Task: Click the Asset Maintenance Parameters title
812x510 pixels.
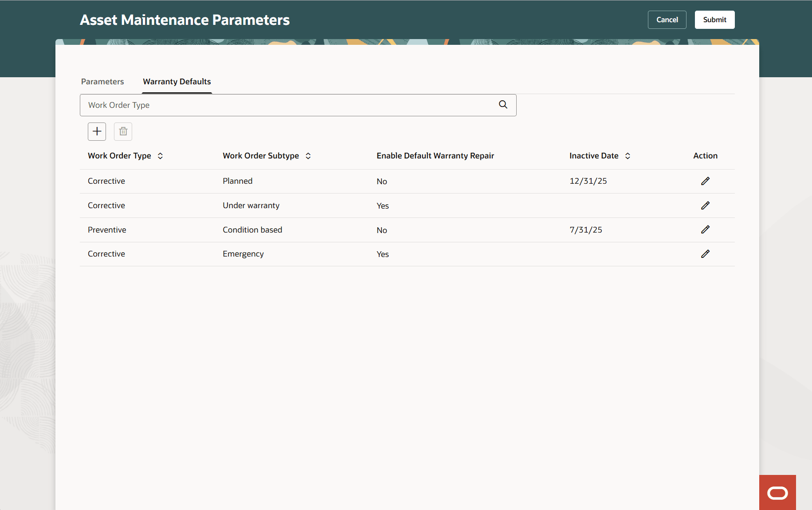Action: pyautogui.click(x=185, y=20)
